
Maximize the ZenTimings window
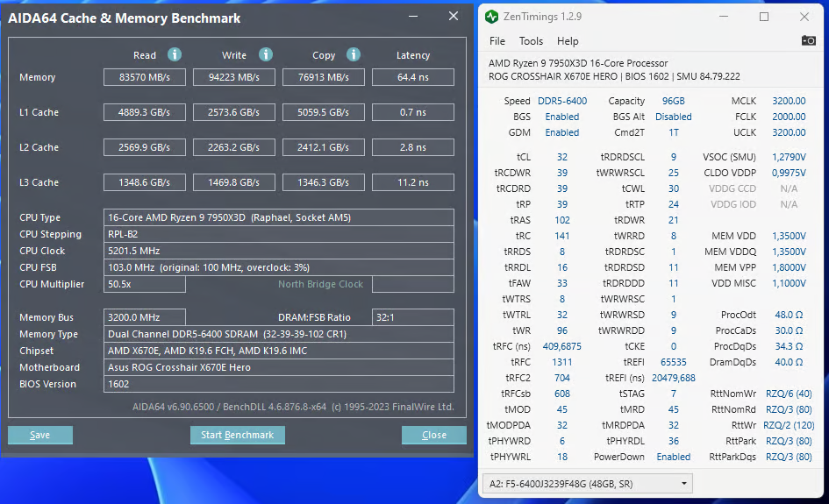764,17
